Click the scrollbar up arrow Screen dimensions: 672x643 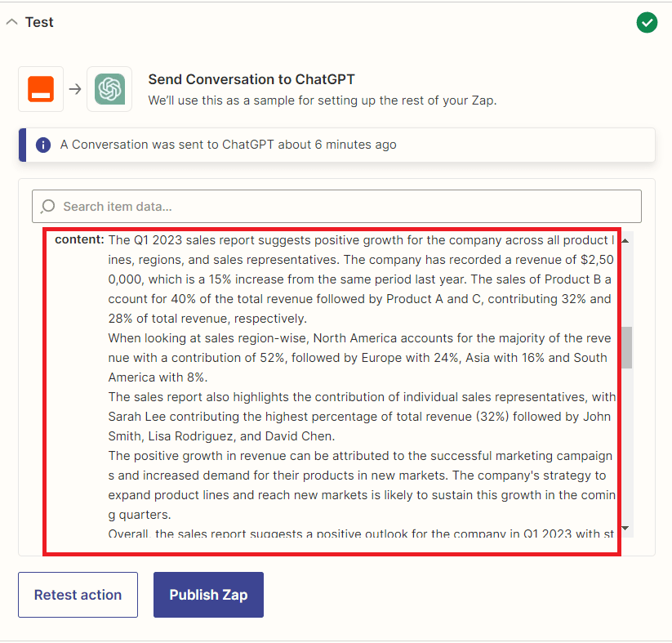(625, 239)
